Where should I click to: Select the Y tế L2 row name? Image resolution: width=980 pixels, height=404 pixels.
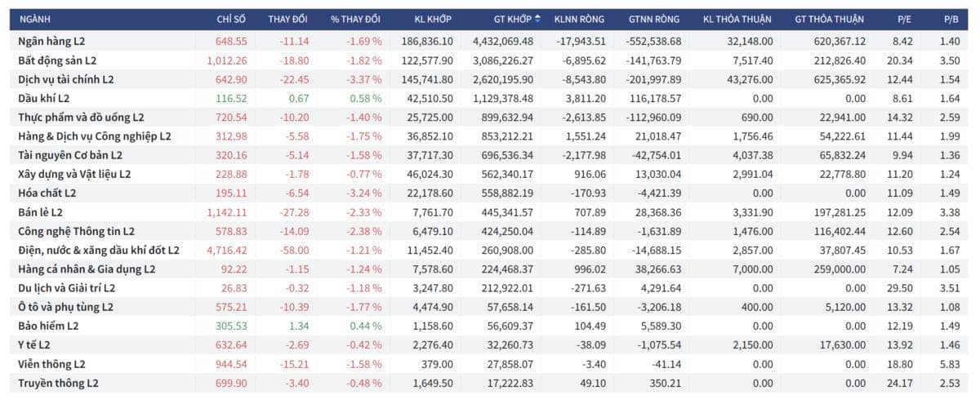[x=34, y=344]
